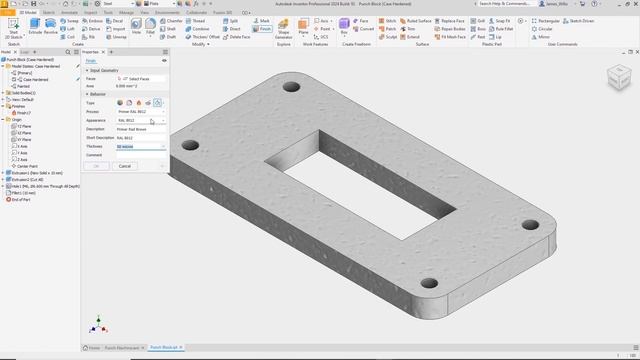Viewport: 640px width, 360px height.
Task: Switch to the Punch Mashineyard document tab
Action: (x=122, y=348)
